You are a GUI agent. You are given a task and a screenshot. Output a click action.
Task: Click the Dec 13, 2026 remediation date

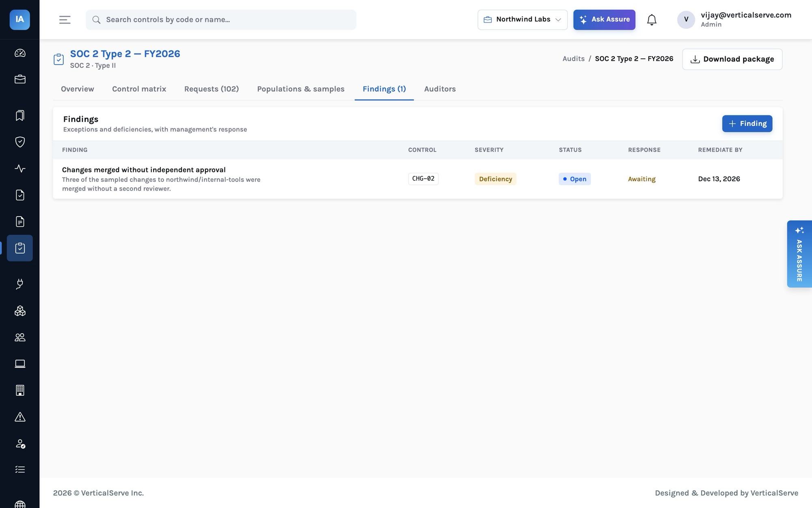(719, 179)
